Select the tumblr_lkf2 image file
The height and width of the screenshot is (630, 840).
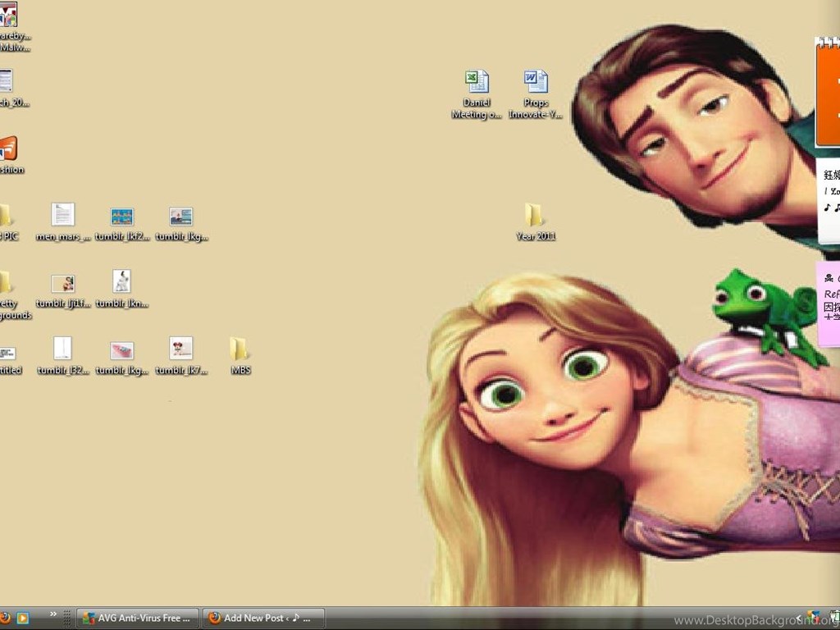tap(122, 224)
